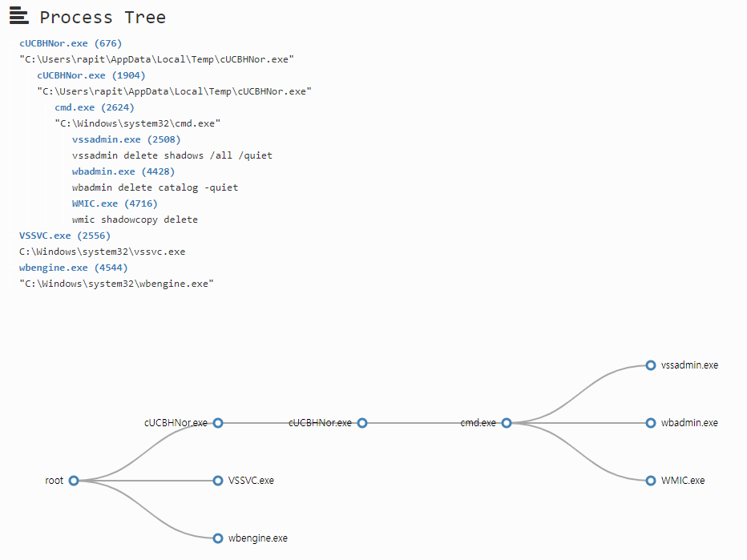Image resolution: width=747 pixels, height=560 pixels.
Task: Open VSSVC.exe (2556) process link
Action: (x=65, y=236)
